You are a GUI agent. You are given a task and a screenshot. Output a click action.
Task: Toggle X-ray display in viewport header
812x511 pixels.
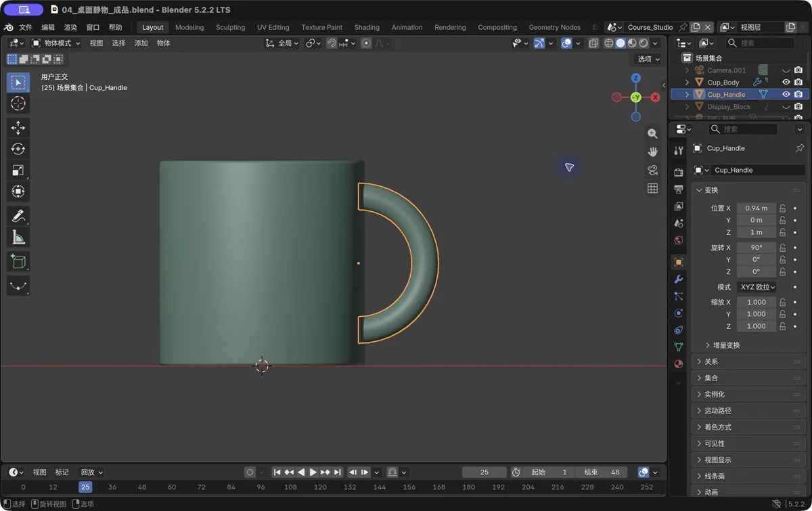coord(593,43)
